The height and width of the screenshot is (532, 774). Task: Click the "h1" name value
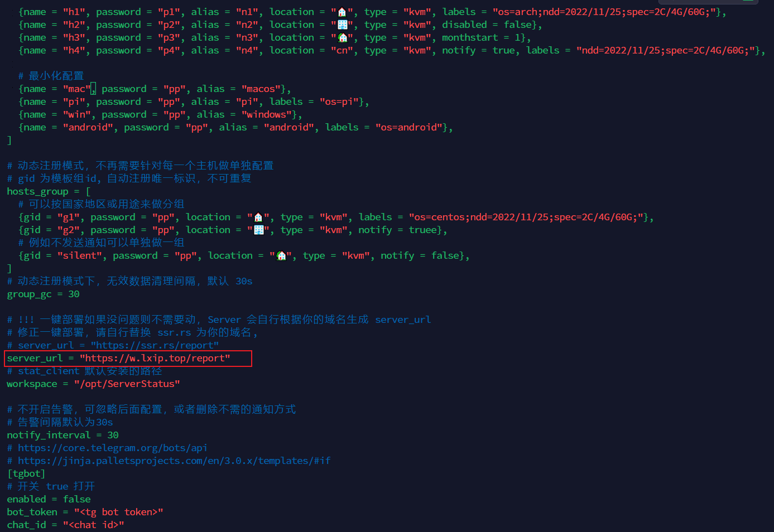tap(74, 12)
